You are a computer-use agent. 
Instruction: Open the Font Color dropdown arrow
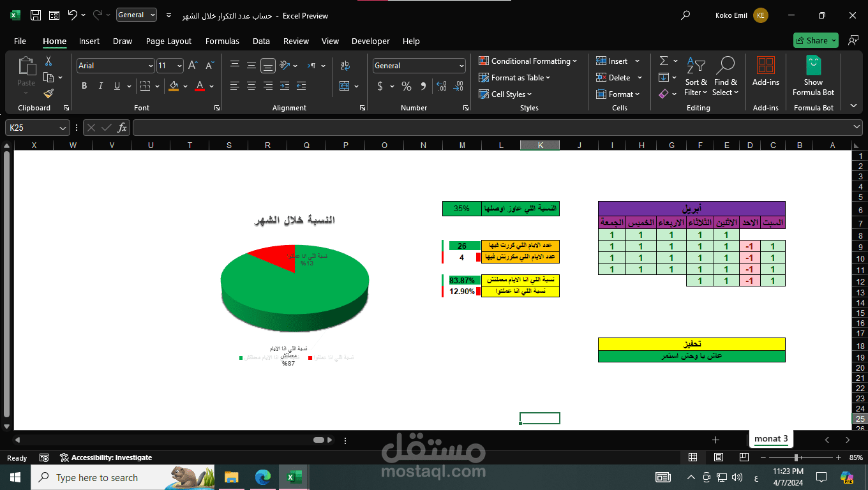click(211, 86)
